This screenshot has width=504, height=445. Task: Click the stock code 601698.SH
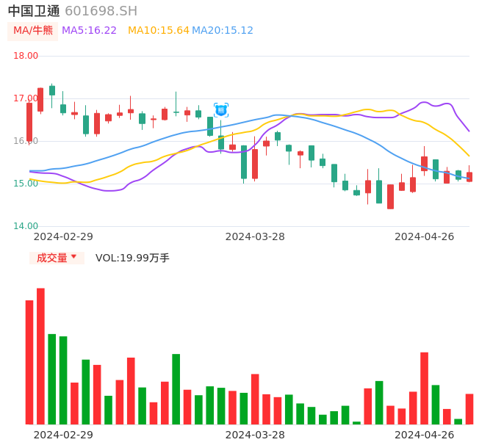click(x=101, y=11)
